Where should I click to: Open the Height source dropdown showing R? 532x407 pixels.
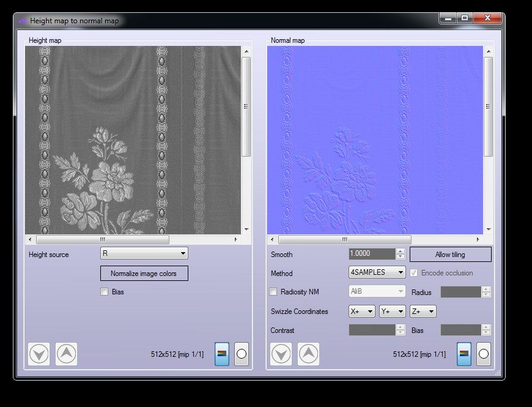coord(144,253)
